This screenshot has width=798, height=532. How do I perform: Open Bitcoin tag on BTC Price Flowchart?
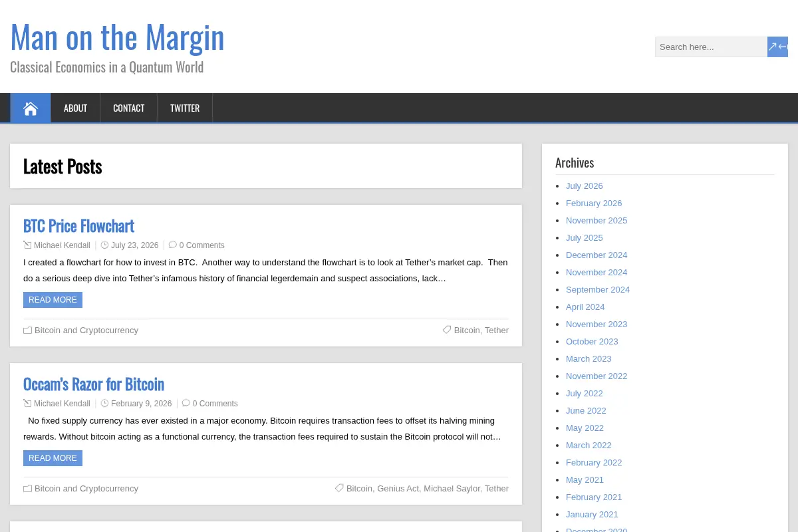click(x=467, y=331)
